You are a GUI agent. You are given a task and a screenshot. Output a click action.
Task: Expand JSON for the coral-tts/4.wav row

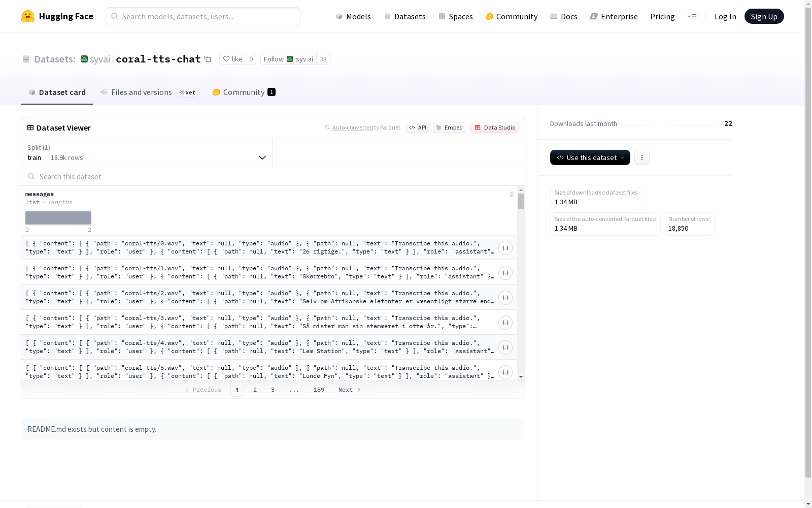[505, 347]
